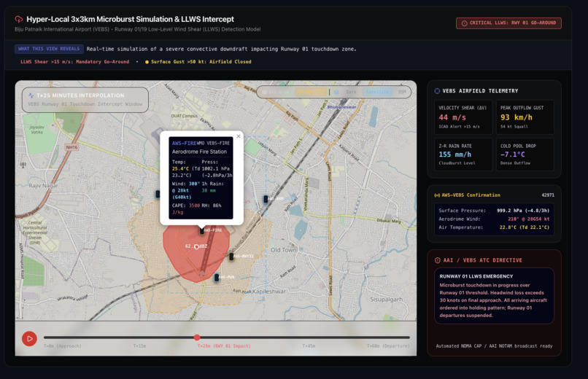
Task: Close the AWS-FIRE station popup
Action: pyautogui.click(x=239, y=136)
